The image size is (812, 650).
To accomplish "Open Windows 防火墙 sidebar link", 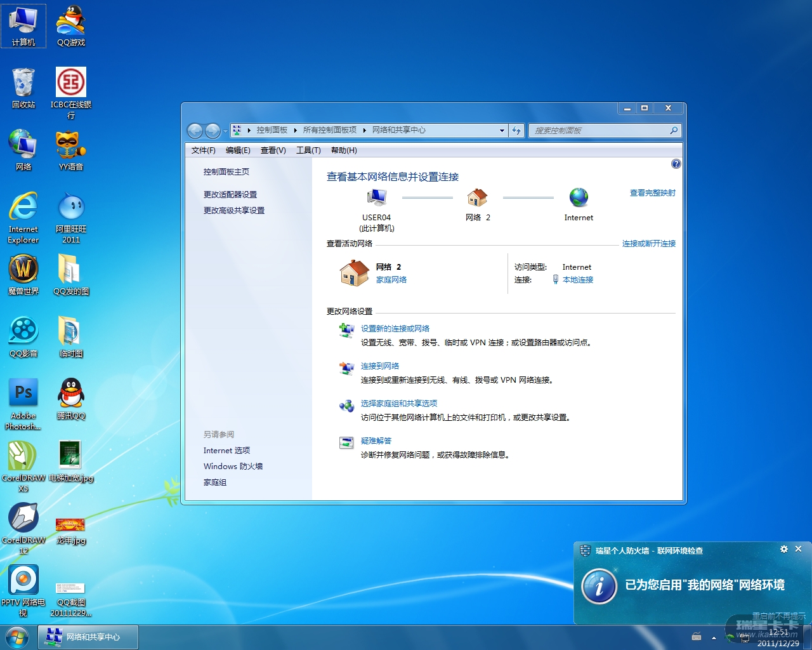I will click(233, 467).
